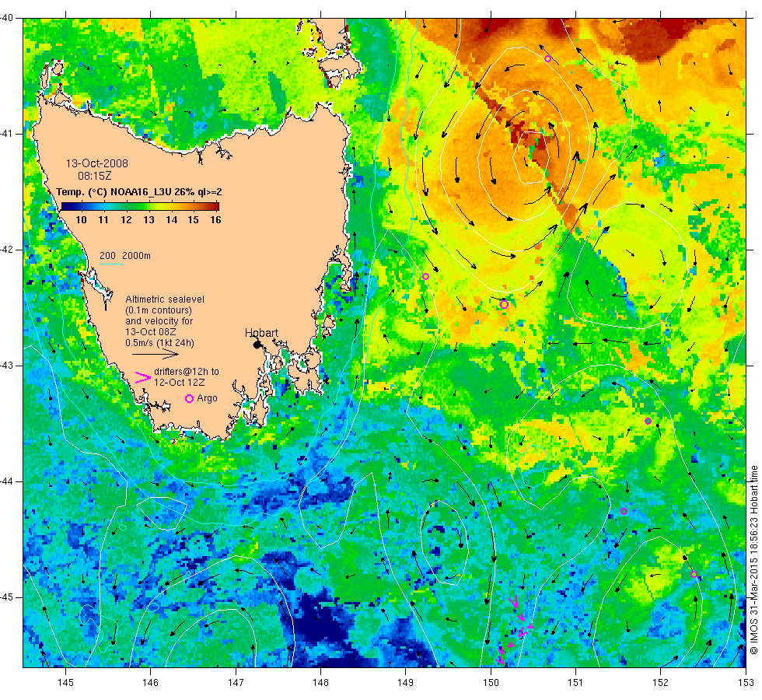The image size is (762, 700).
Task: Click the magenta Argo circle in legend
Action: pos(190,398)
